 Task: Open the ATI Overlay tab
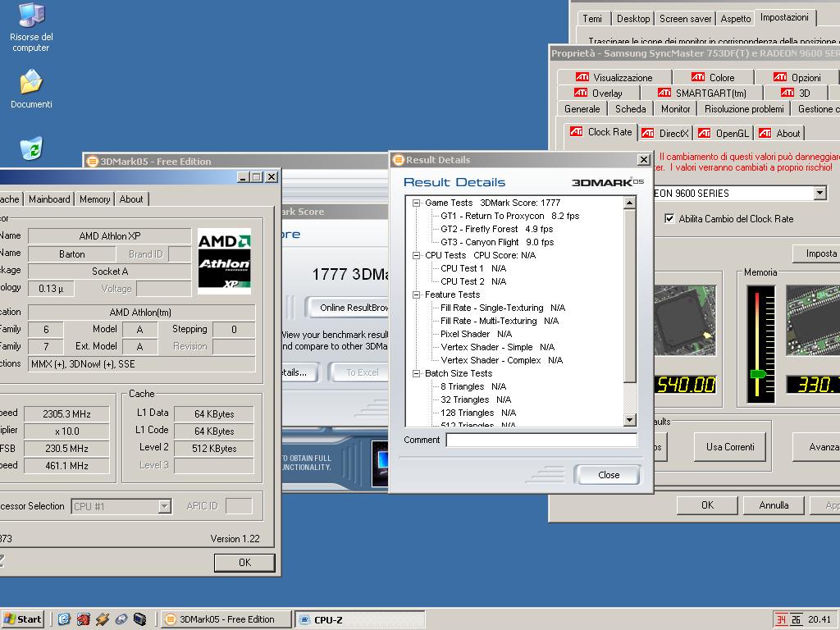tap(598, 93)
